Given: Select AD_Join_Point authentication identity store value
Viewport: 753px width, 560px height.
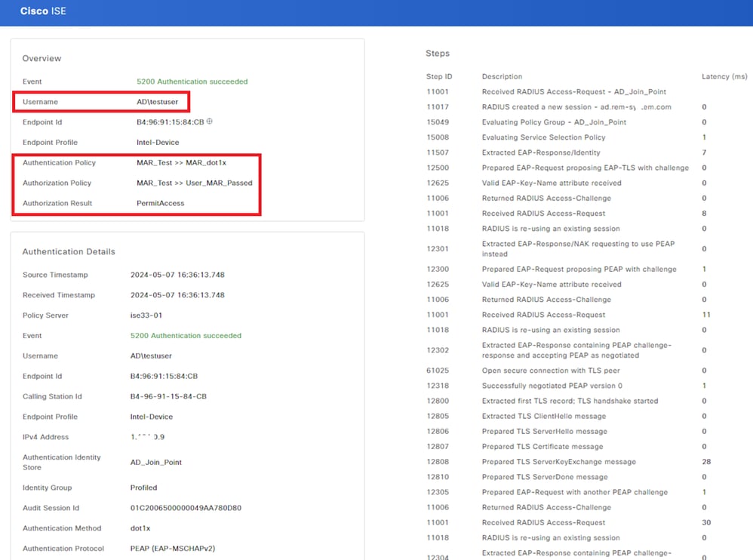Looking at the screenshot, I should coord(156,463).
